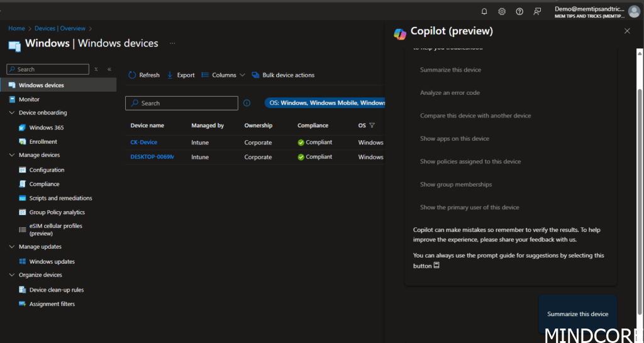Collapse the sidebar with double chevron
The height and width of the screenshot is (343, 644).
[x=109, y=69]
